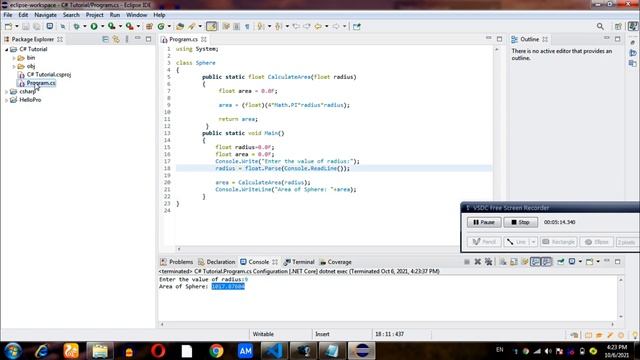Open dropdown arrow beside Debug icon
Image resolution: width=640 pixels, height=360 pixels.
click(84, 27)
